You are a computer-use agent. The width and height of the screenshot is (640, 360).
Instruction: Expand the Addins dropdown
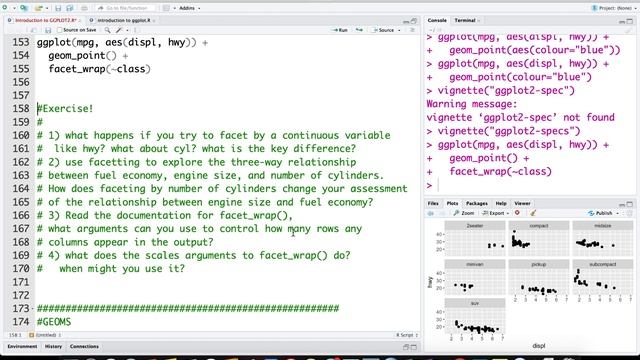pos(190,8)
